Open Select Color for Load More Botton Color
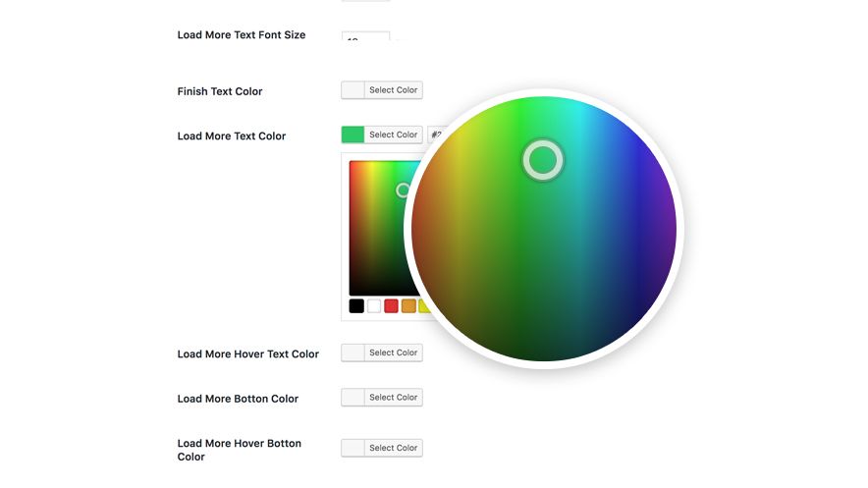The width and height of the screenshot is (868, 488). coord(394,398)
